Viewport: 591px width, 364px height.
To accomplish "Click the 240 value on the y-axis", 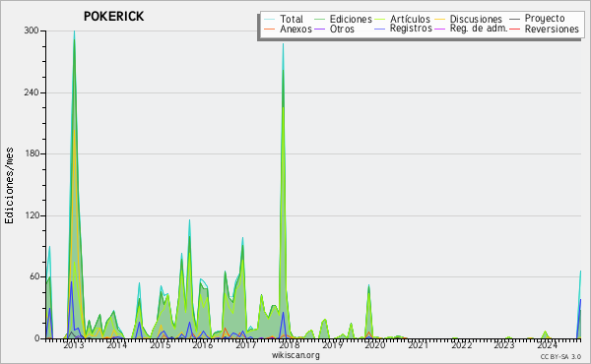I will click(x=32, y=92).
